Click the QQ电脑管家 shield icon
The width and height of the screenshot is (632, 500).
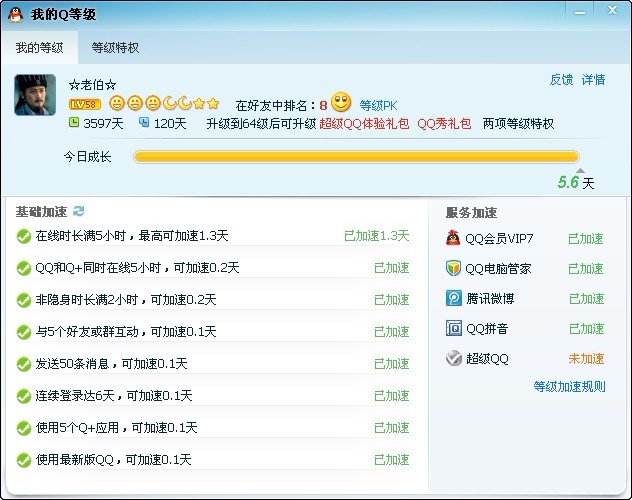pos(453,268)
